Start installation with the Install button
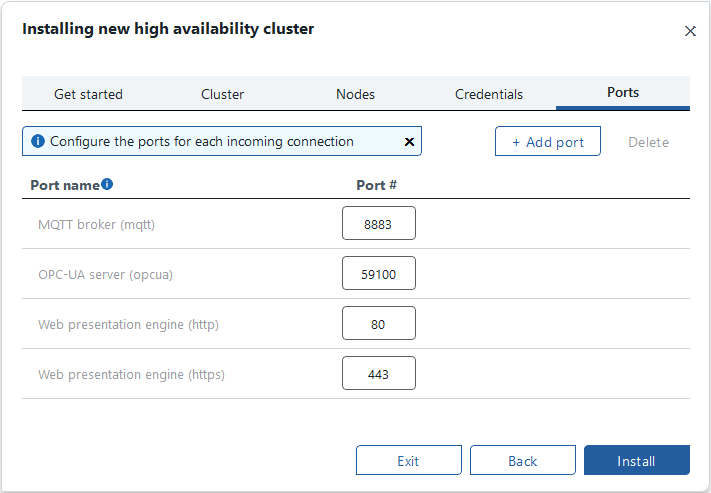 coord(637,461)
